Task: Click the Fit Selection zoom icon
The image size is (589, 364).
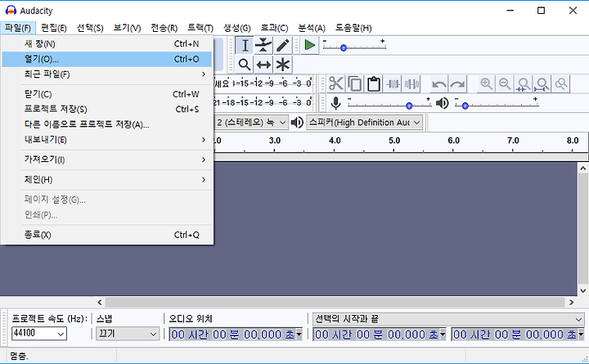Action: click(524, 83)
